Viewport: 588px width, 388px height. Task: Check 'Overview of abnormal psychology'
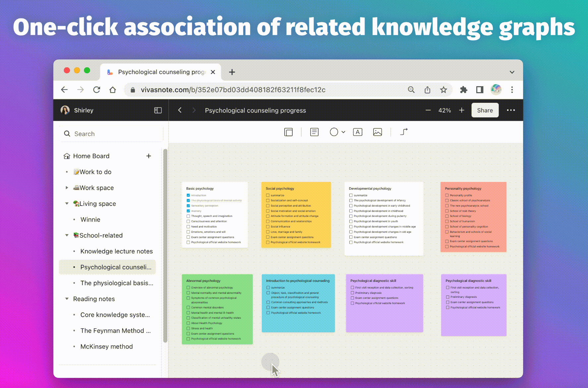coord(188,288)
